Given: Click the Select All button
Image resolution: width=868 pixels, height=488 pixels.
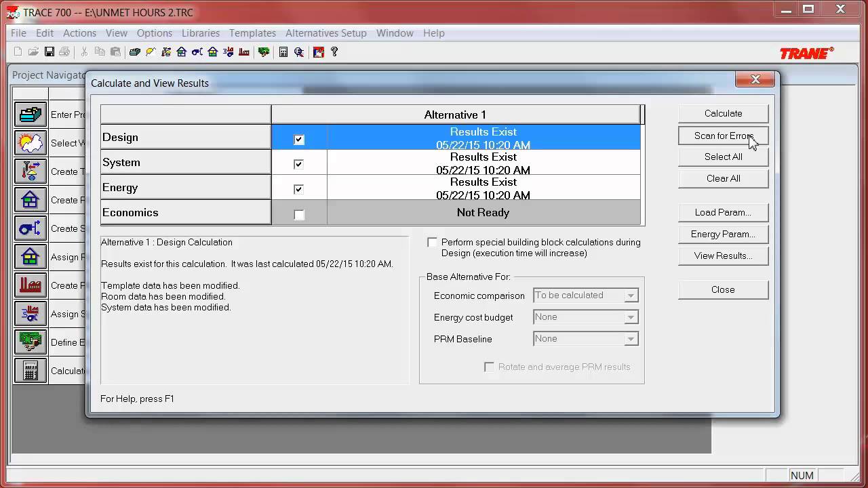Looking at the screenshot, I should point(723,157).
